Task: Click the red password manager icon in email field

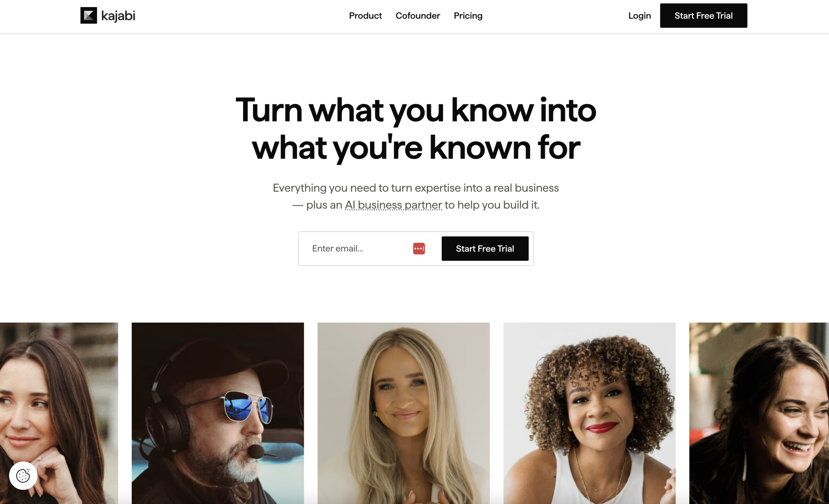Action: 419,249
